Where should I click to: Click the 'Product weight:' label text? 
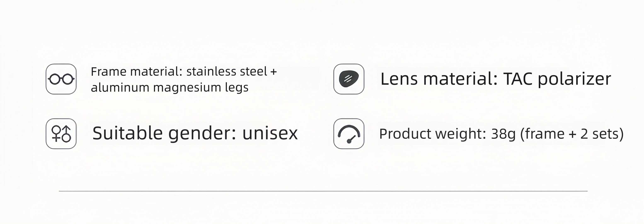point(432,134)
